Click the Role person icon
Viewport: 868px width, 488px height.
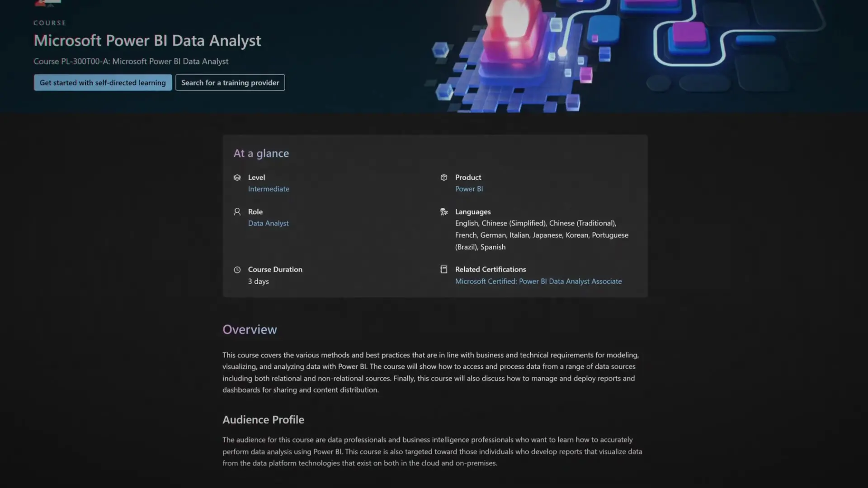click(x=237, y=211)
